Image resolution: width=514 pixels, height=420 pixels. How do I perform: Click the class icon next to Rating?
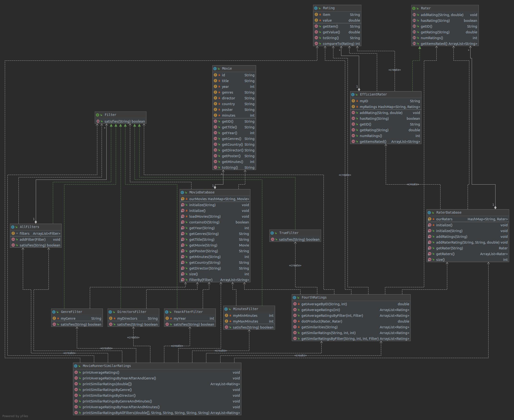[316, 8]
